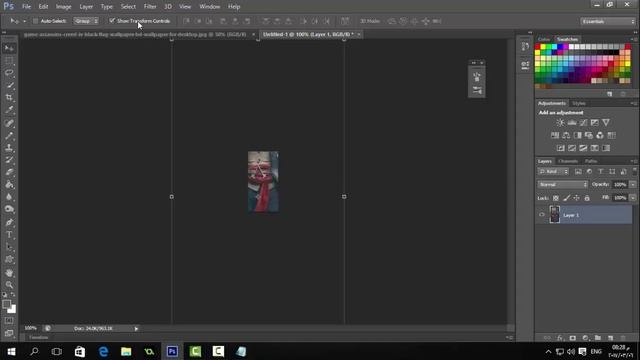Open the layer filter Kind dropdown

[553, 172]
